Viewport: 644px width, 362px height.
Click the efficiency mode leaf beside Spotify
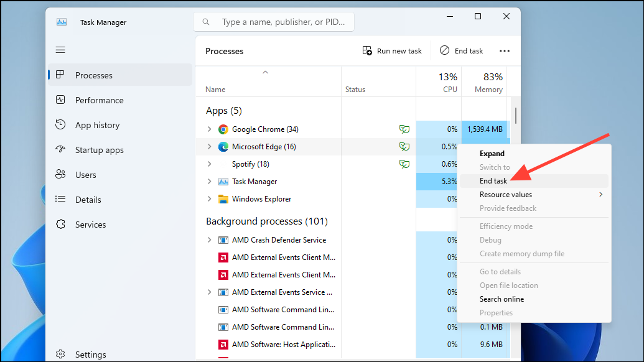(x=404, y=164)
